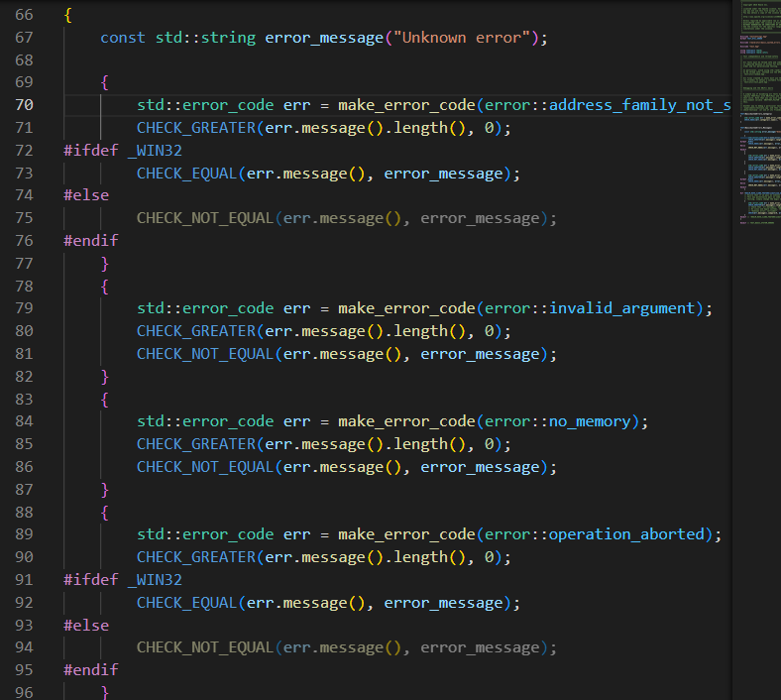The image size is (781, 700).
Task: Click CHECK_GREATER macro on line 71
Action: pyautogui.click(x=196, y=128)
